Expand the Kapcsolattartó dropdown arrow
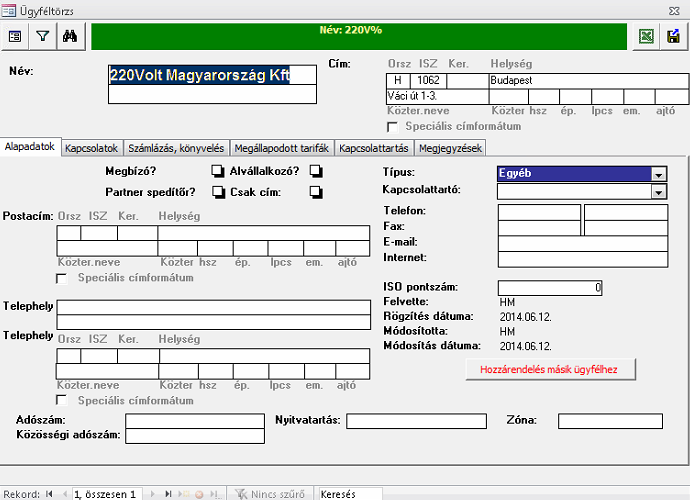Screen dimensions: 690x500 tap(659, 192)
